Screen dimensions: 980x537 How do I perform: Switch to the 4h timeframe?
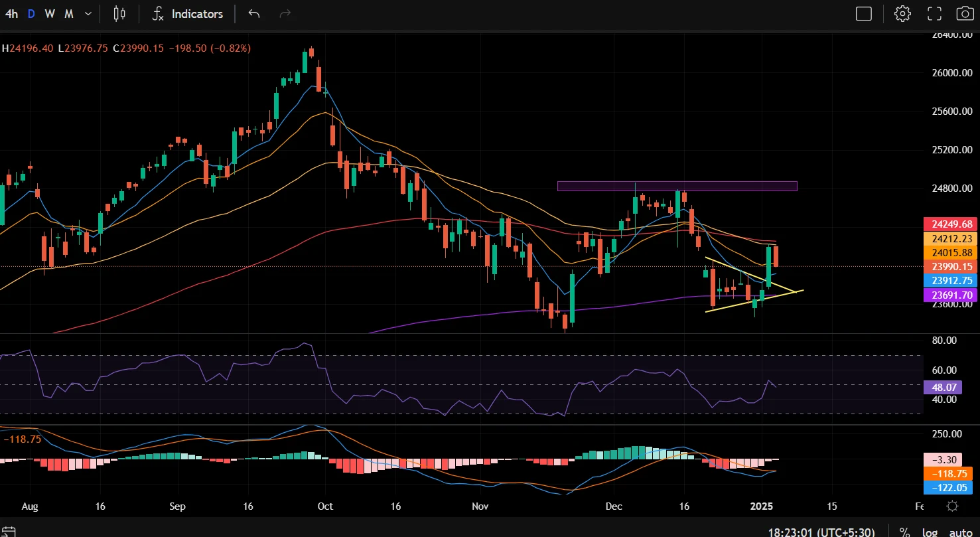coord(11,14)
